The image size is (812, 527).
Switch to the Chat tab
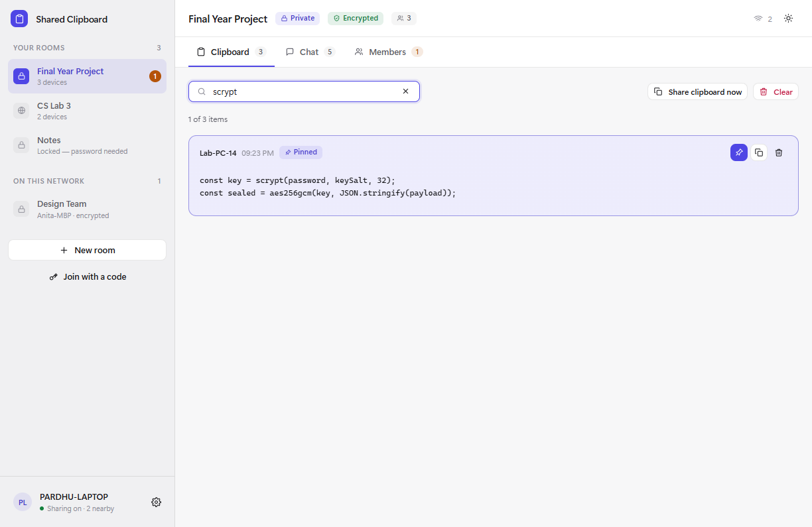[310, 52]
